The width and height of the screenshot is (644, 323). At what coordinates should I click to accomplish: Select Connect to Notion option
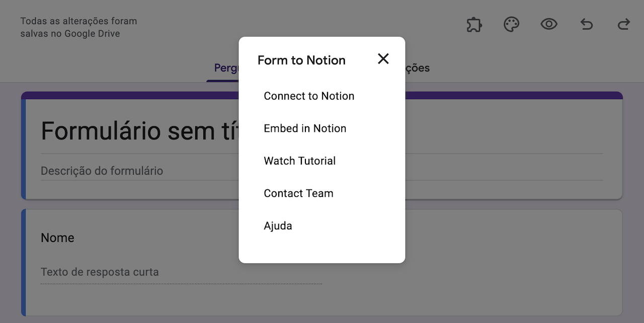[x=309, y=96]
